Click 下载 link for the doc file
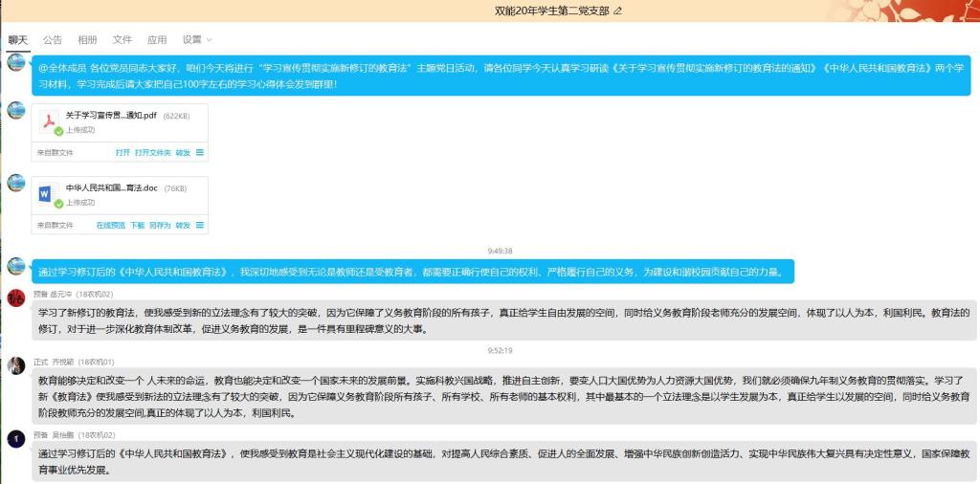Screen dimensions: 980x484 138,225
